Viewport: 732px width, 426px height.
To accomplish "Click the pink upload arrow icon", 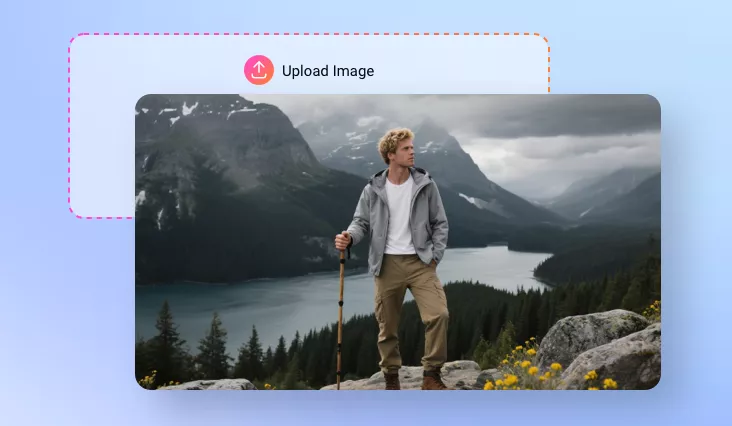I will click(x=259, y=70).
